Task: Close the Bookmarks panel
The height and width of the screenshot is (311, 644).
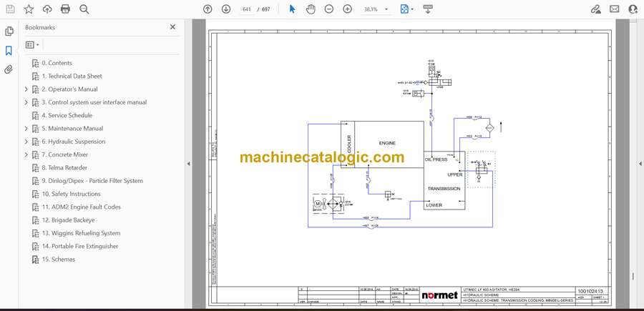Action: [172, 27]
